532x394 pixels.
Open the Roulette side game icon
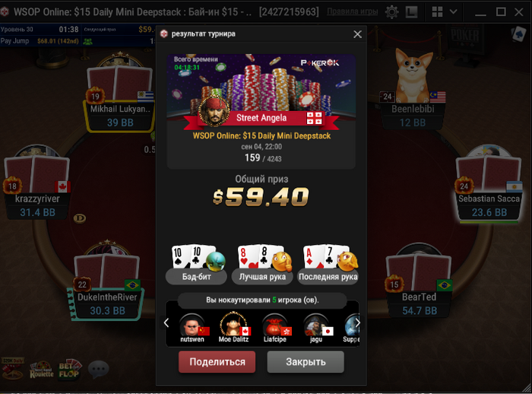42,370
